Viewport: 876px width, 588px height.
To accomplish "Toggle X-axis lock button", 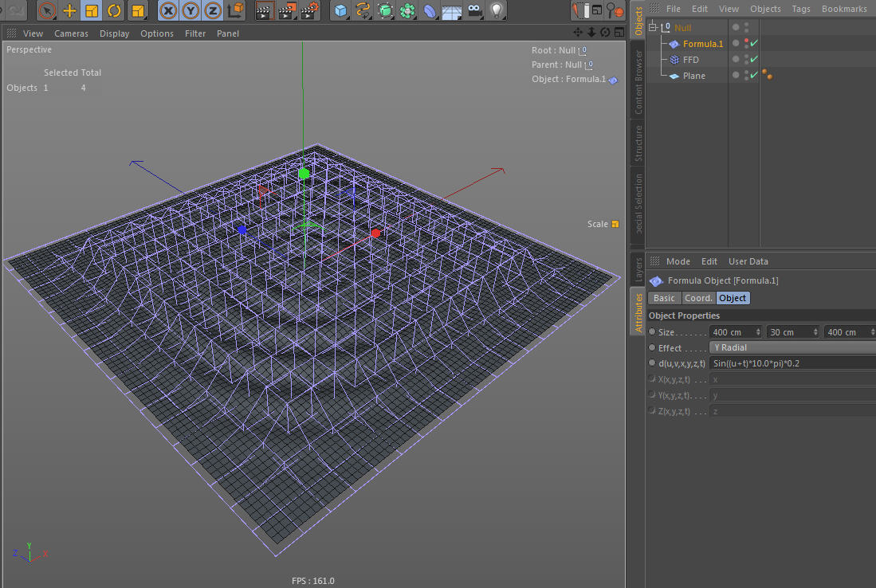I will point(168,10).
